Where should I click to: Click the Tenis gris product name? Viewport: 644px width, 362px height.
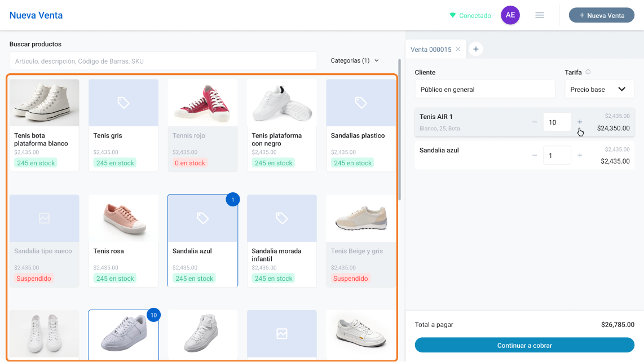click(x=108, y=135)
